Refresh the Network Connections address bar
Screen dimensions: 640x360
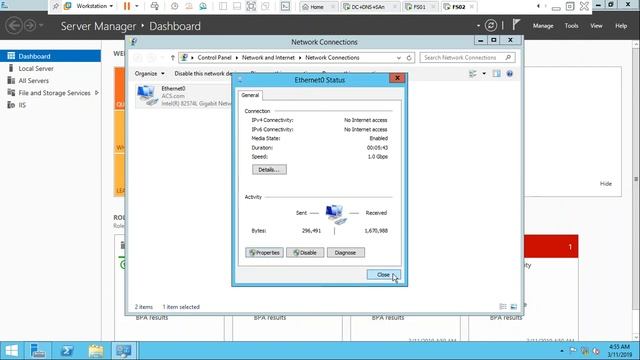[x=409, y=58]
